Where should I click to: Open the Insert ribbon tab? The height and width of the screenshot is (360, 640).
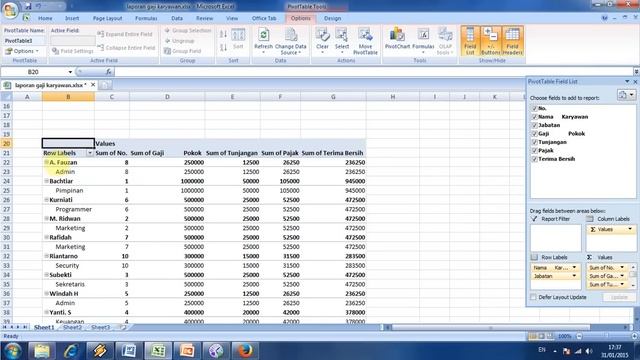(x=72, y=18)
